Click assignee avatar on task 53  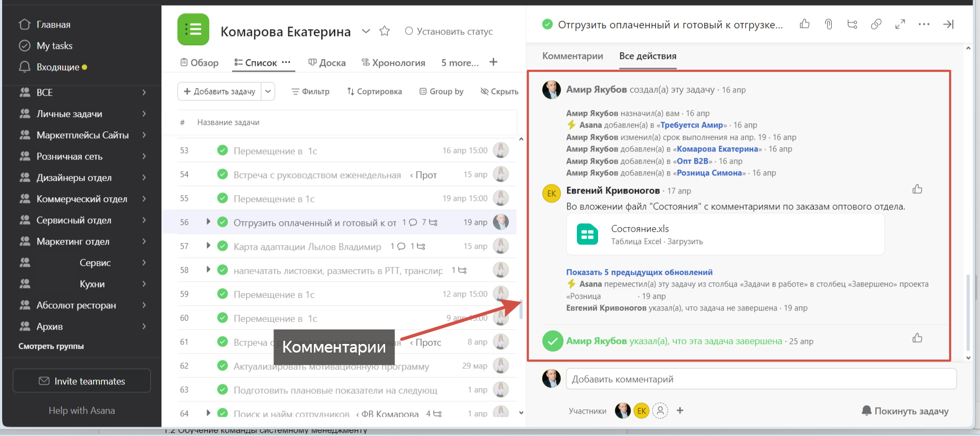coord(501,150)
